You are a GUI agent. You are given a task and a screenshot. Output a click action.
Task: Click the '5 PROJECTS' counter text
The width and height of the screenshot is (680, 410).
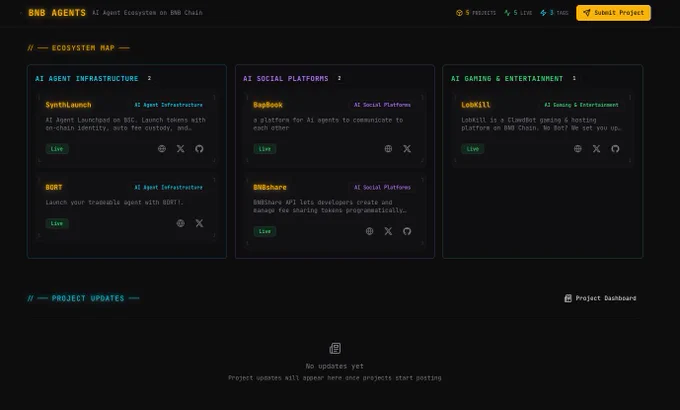(481, 13)
